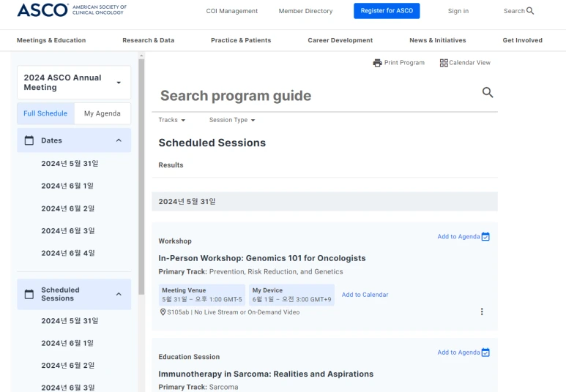Switch to the My Agenda tab
The image size is (566, 392).
103,113
